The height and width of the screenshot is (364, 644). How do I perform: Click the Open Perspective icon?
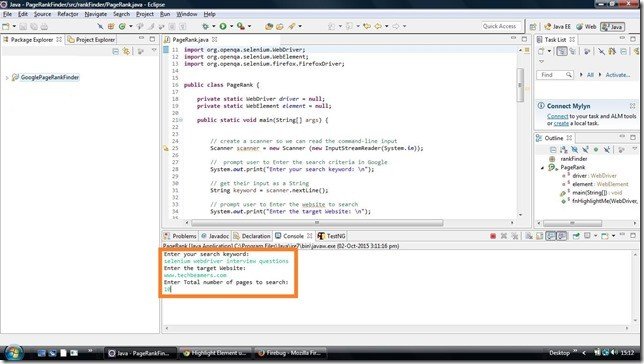pos(533,27)
